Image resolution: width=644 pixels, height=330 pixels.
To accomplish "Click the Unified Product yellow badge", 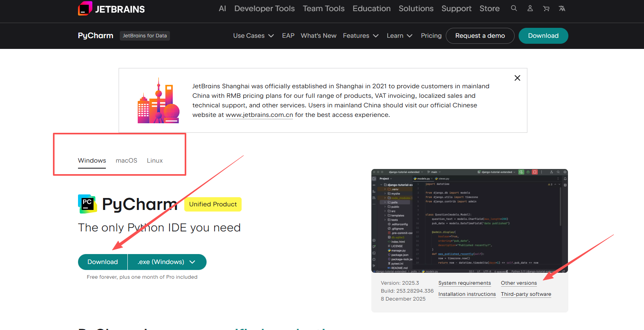I will (213, 204).
